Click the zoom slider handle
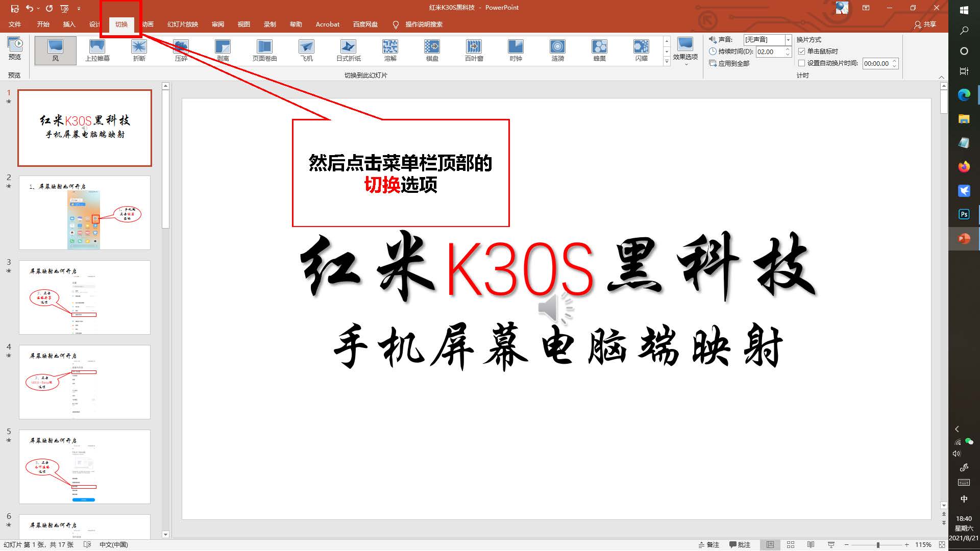The width and height of the screenshot is (980, 551). point(878,545)
